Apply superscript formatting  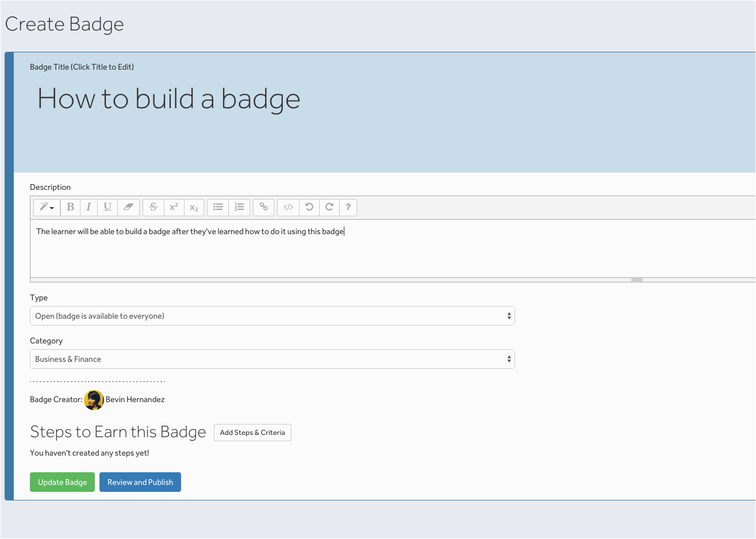coord(174,207)
